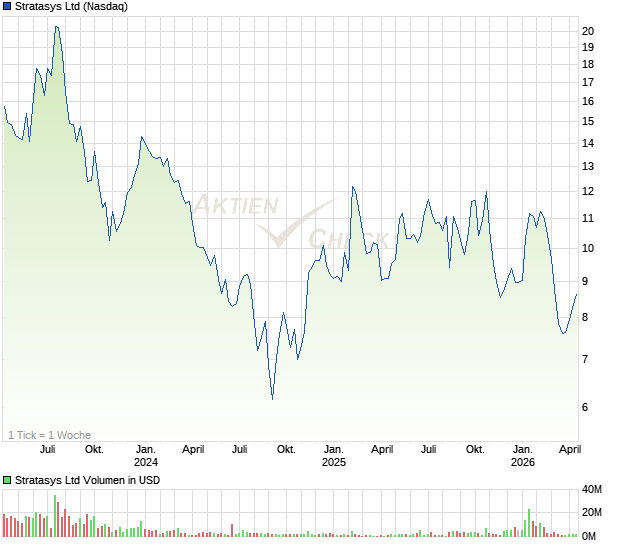The image size is (620, 546).
Task: Click the 12 price axis label
Action: pyautogui.click(x=588, y=191)
